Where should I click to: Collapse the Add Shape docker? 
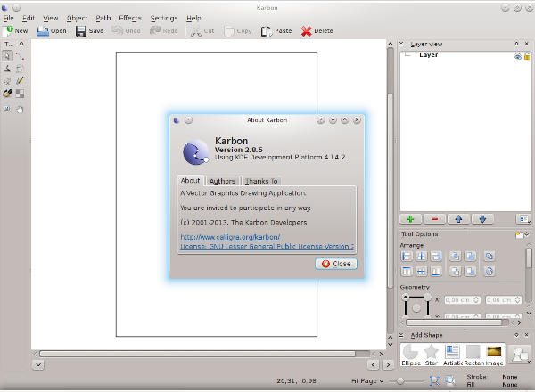click(401, 335)
